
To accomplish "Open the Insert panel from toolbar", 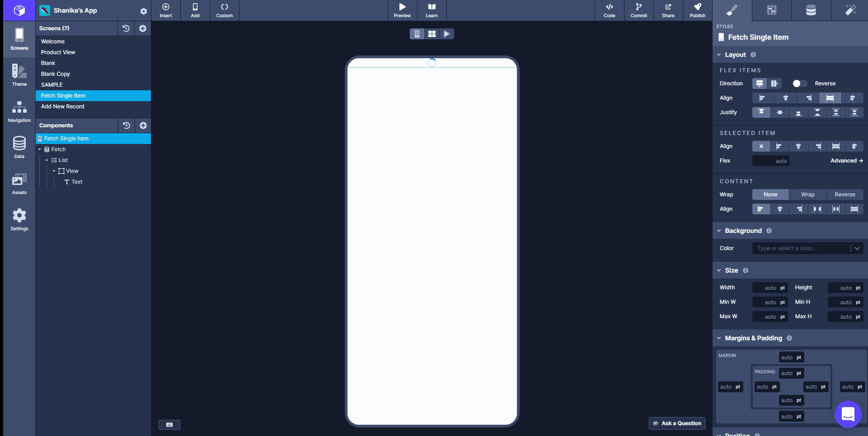I will click(165, 10).
